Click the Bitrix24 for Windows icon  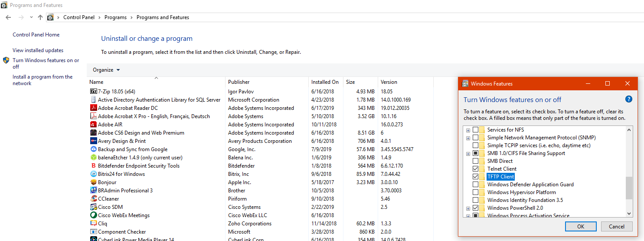(93, 174)
